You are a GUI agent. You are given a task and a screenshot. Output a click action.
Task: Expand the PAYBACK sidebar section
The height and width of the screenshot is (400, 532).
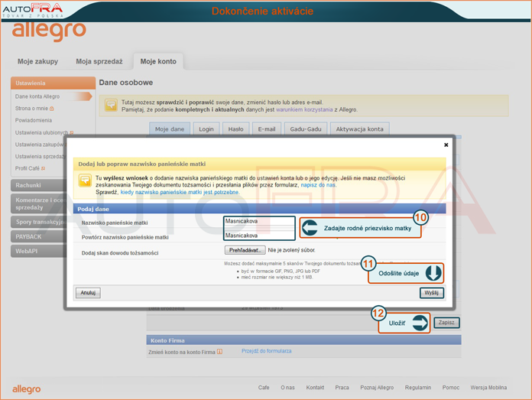click(38, 236)
